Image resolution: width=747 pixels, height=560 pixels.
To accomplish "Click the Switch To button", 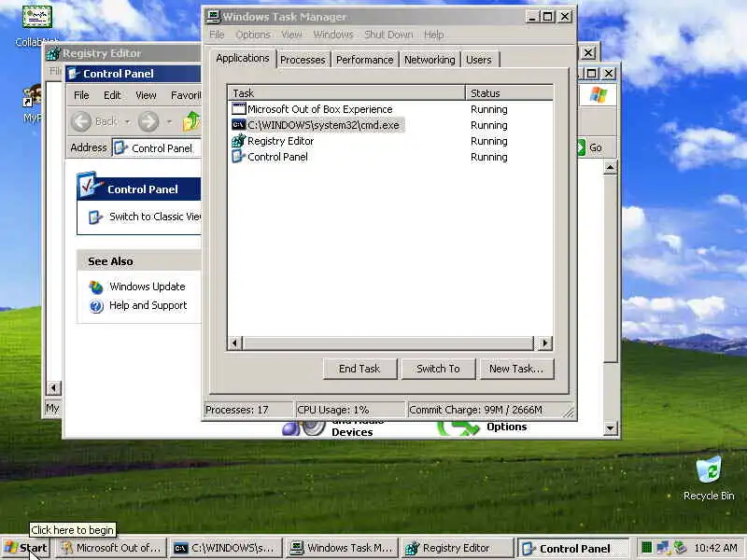I will tap(438, 369).
